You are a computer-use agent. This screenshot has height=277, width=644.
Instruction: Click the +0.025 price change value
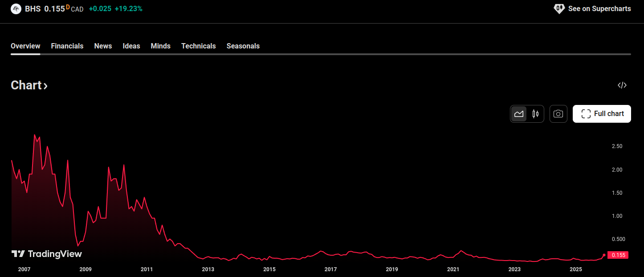pyautogui.click(x=100, y=9)
